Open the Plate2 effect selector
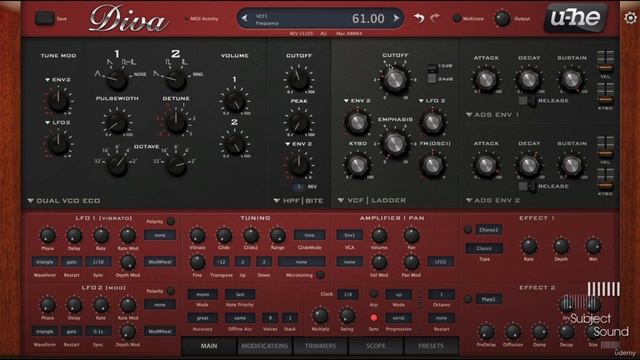Image resolution: width=640 pixels, height=360 pixels. [x=488, y=299]
